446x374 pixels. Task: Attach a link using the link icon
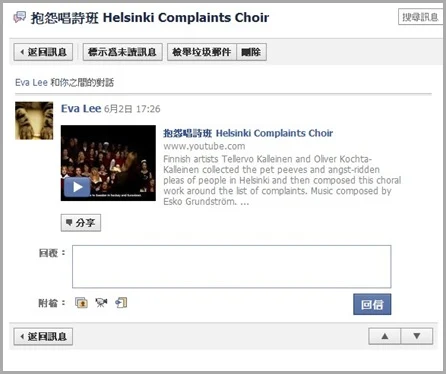click(121, 303)
